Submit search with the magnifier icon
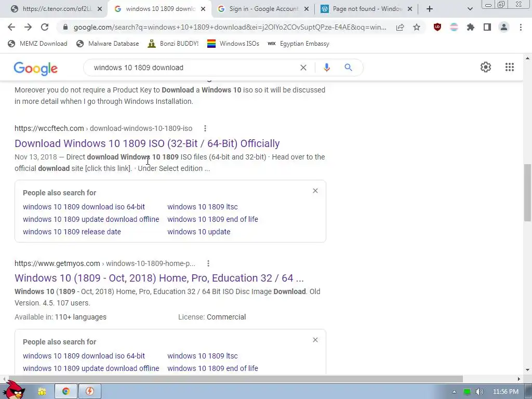 click(x=348, y=68)
